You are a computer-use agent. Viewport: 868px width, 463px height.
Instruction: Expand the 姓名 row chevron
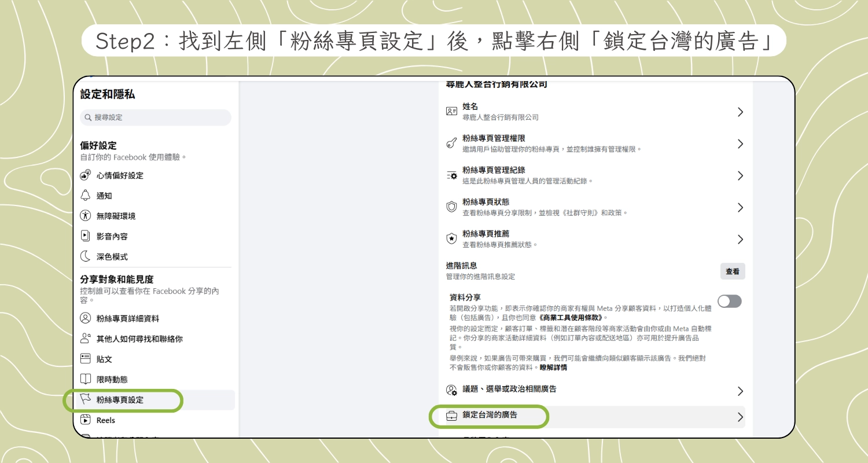[740, 112]
